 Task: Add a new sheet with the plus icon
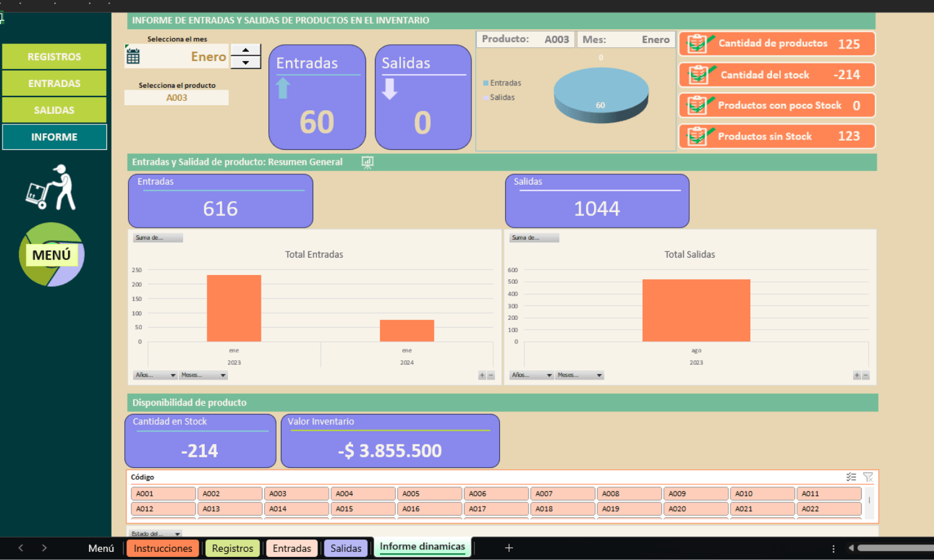click(509, 548)
